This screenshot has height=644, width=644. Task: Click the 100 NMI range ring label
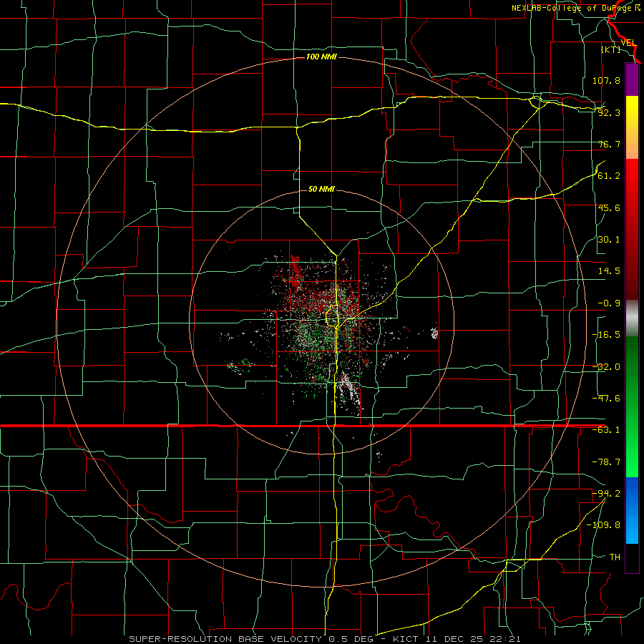pos(321,57)
